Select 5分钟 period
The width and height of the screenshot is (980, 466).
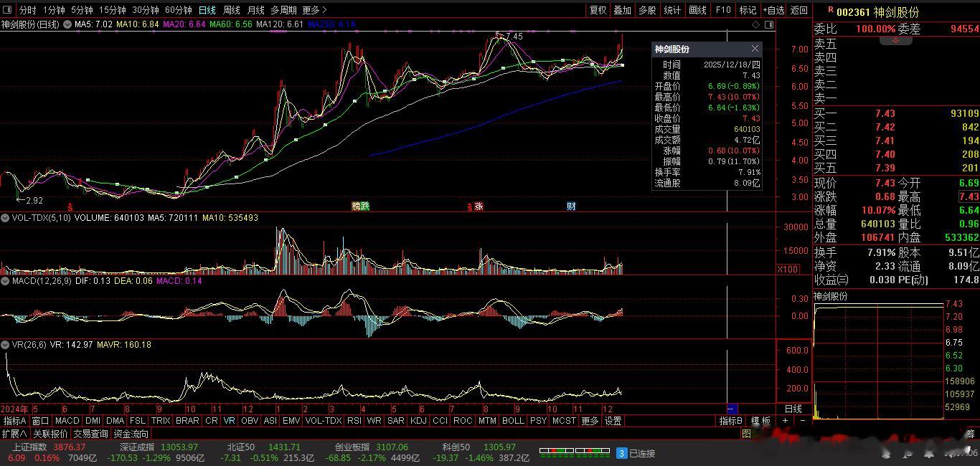click(x=82, y=10)
